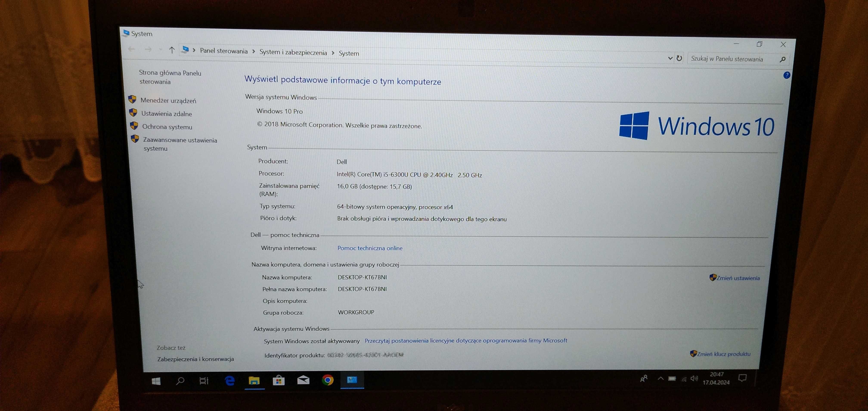
Task: Open Task View on taskbar
Action: (204, 381)
